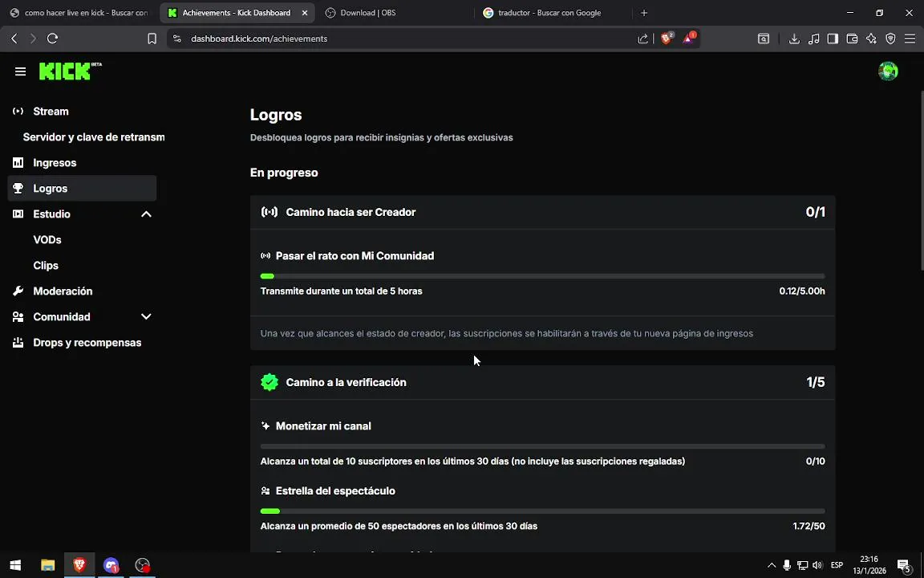
Task: Click the Kick logo
Action: pyautogui.click(x=67, y=71)
